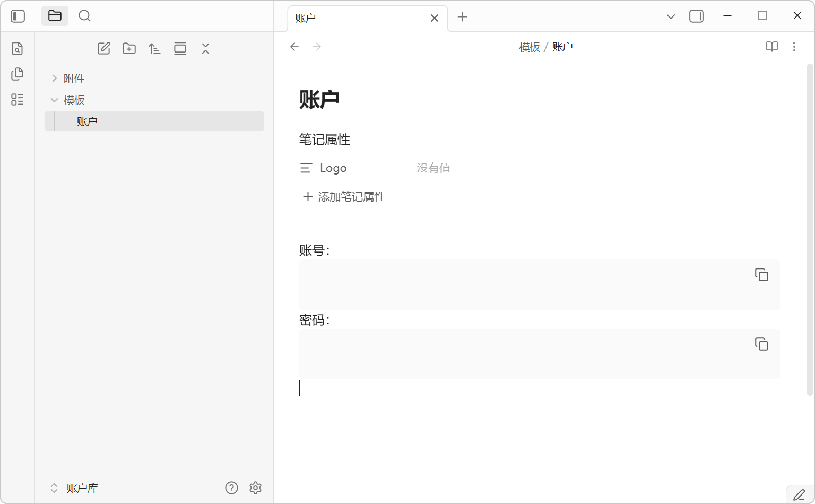Image resolution: width=815 pixels, height=504 pixels.
Task: Toggle the left sidebar
Action: pyautogui.click(x=18, y=16)
